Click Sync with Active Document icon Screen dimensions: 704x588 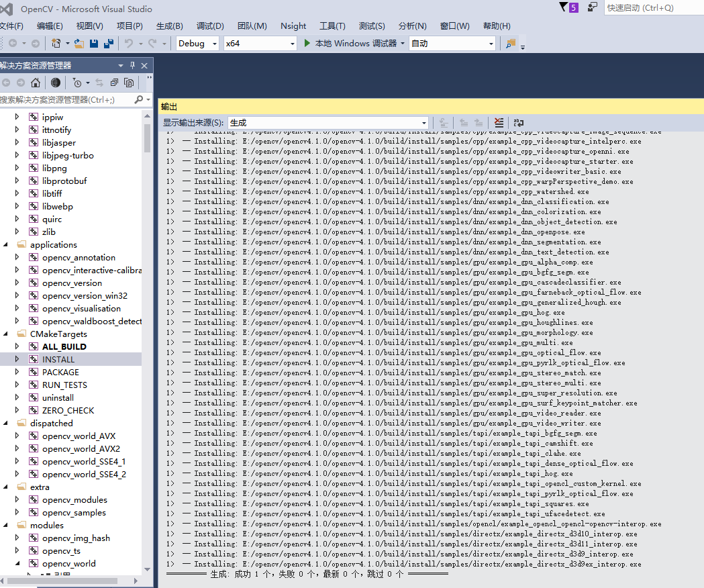99,83
